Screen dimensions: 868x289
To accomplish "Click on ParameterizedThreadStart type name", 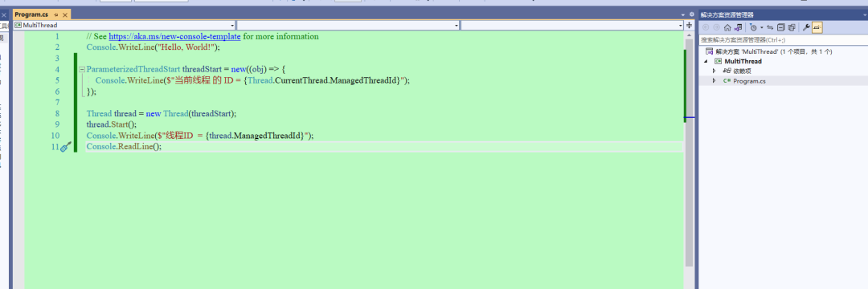I will pos(133,70).
